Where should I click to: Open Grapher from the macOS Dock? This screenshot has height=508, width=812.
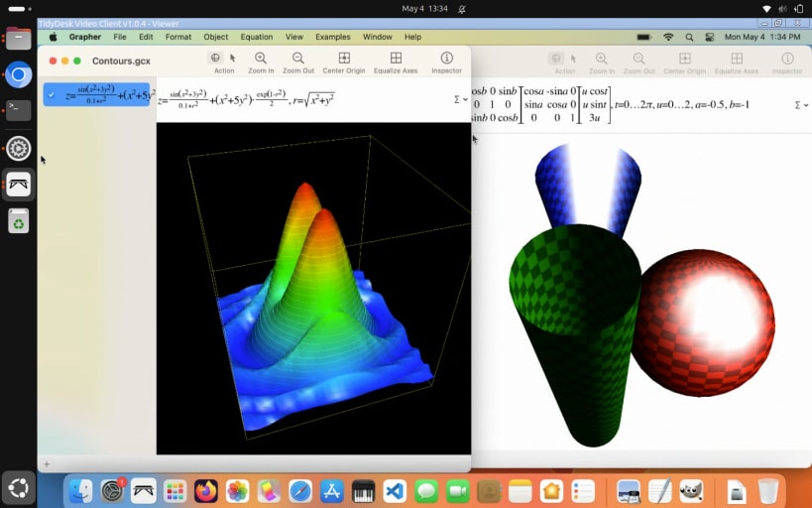click(143, 490)
